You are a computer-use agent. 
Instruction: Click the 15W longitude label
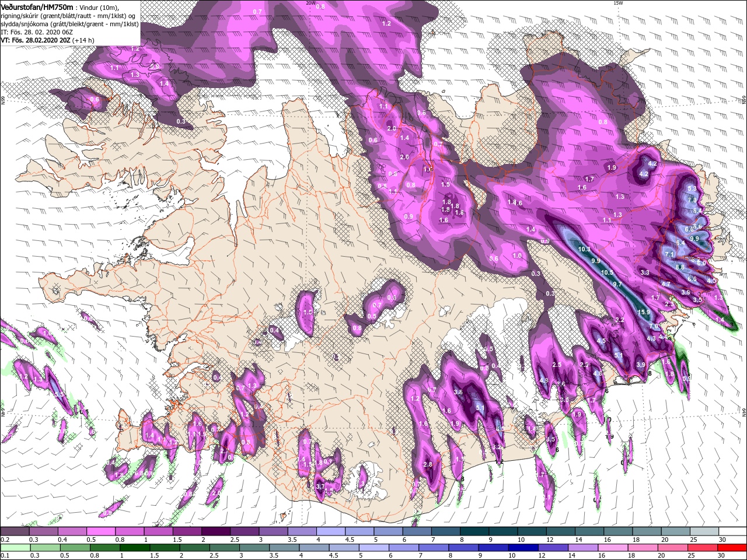618,3
